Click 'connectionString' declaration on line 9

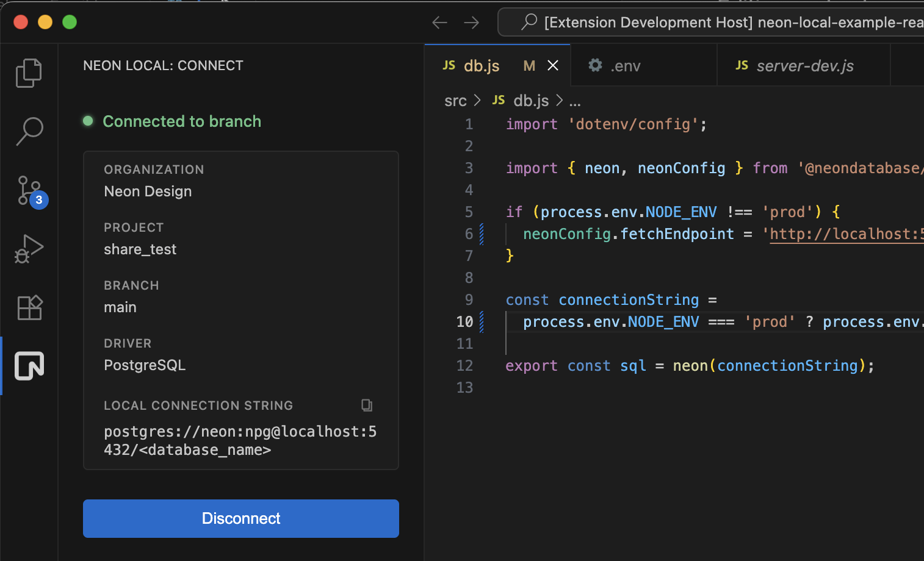tap(629, 300)
